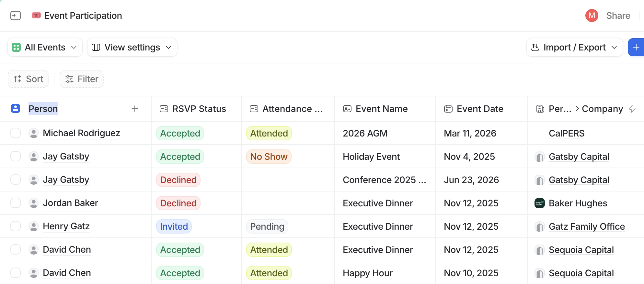The height and width of the screenshot is (284, 644).
Task: Click the lightning bolt icon in Company column
Action: [x=633, y=109]
